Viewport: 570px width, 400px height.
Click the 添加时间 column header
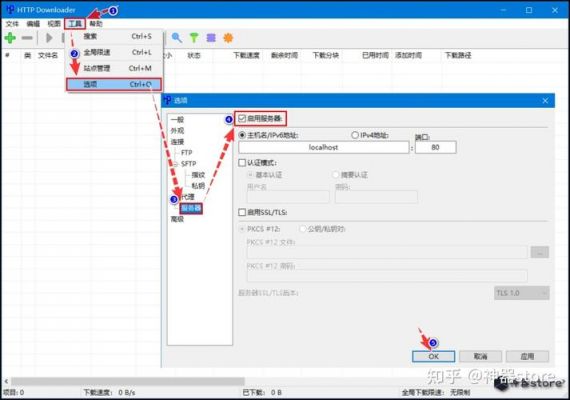[408, 55]
